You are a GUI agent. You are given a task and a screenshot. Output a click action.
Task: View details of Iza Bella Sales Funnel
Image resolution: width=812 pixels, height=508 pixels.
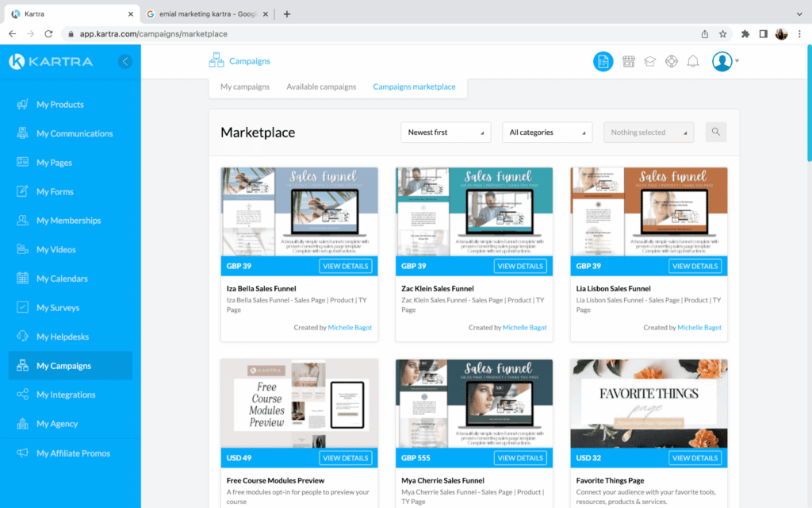pyautogui.click(x=346, y=266)
